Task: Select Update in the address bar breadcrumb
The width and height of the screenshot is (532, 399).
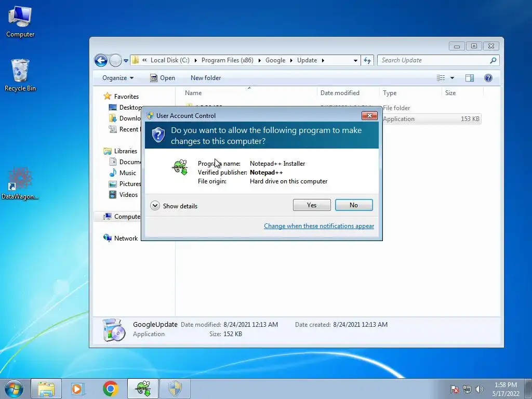Action: [x=307, y=60]
